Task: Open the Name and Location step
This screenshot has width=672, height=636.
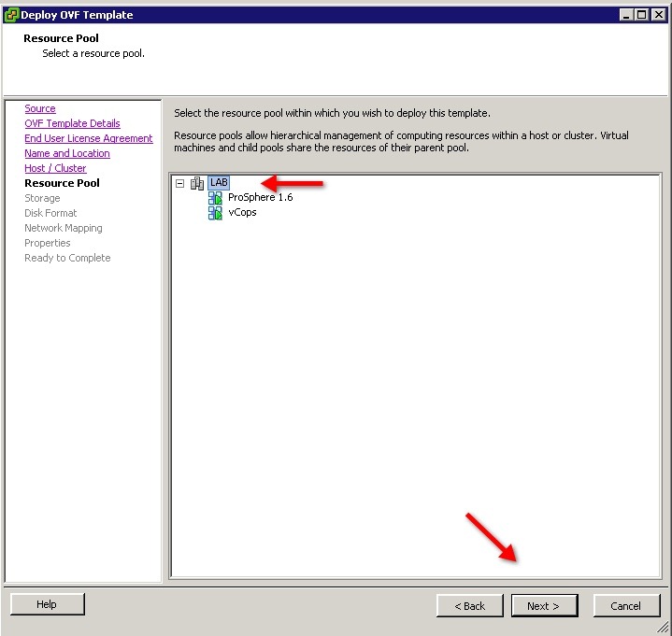Action: 66,154
